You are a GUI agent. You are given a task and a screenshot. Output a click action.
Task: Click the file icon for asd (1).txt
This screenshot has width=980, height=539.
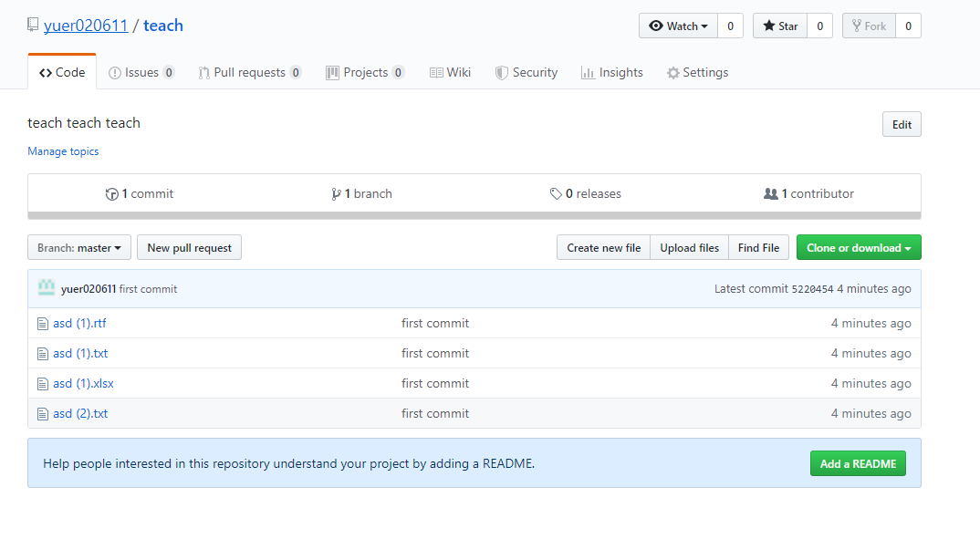tap(43, 354)
